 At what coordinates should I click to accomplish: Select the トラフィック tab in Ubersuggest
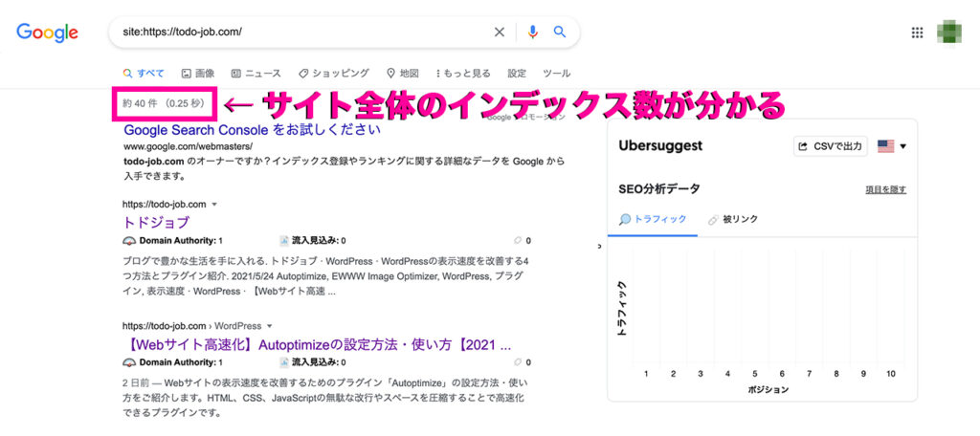click(x=653, y=219)
